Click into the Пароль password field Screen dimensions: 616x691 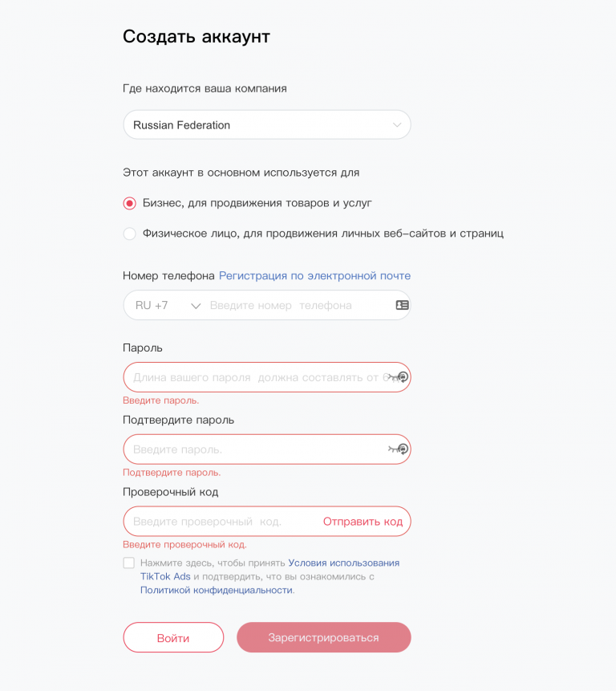(x=253, y=377)
